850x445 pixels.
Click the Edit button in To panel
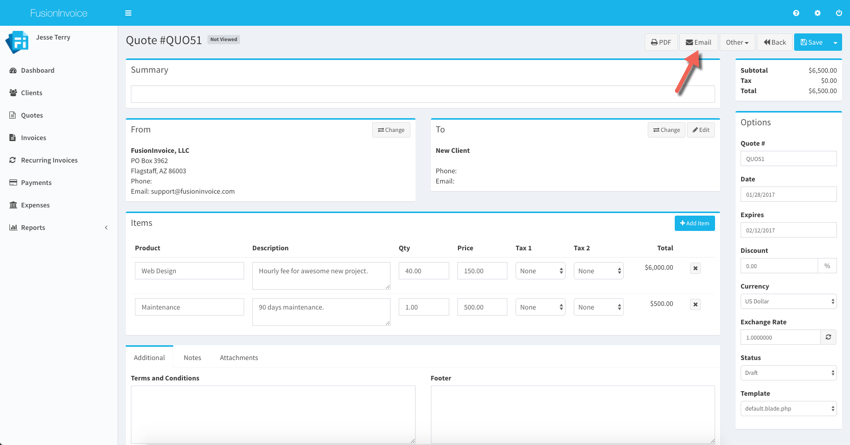[701, 130]
